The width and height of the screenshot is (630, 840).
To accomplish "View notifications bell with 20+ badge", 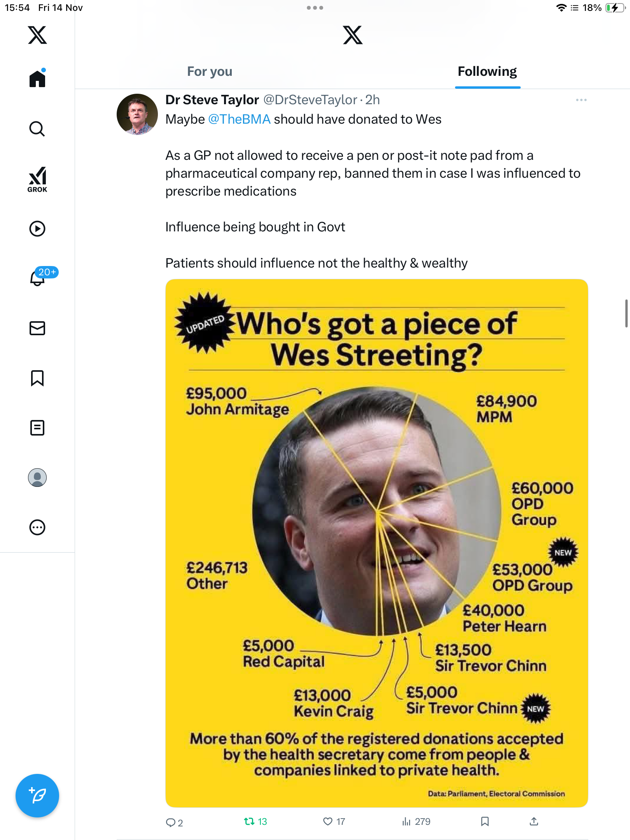I will click(38, 278).
